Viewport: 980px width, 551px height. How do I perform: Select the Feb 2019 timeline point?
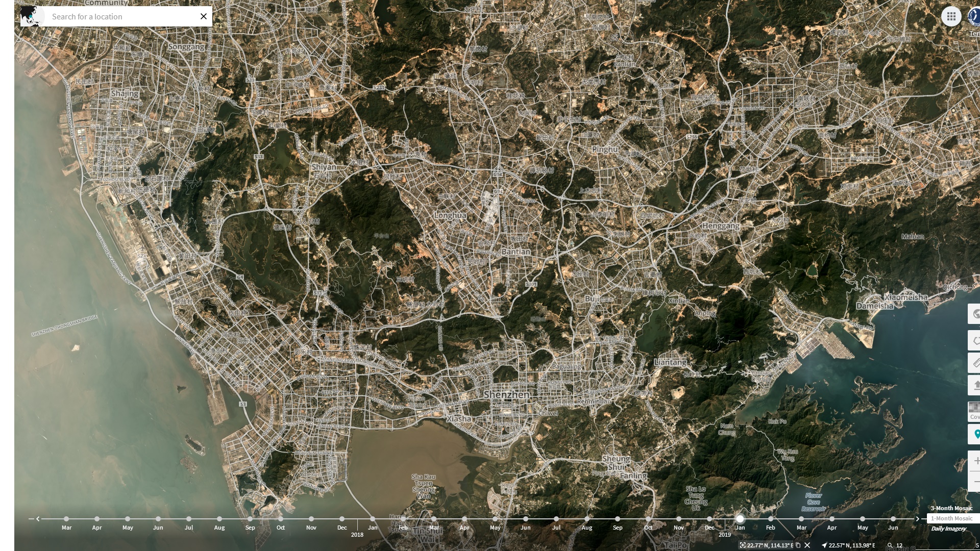[x=771, y=519]
